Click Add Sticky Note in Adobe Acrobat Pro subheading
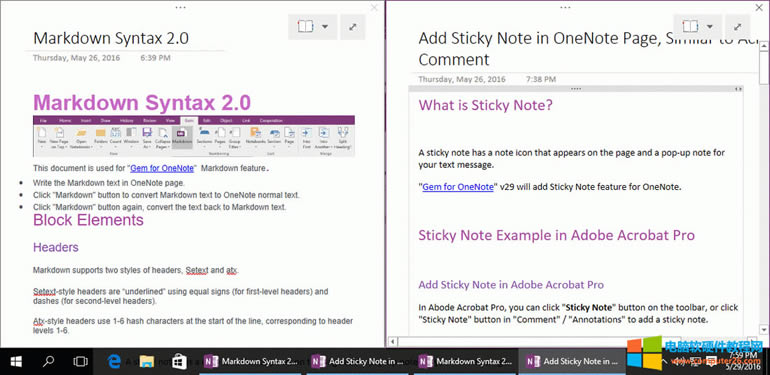Screen dimensions: 770x375 [x=511, y=285]
